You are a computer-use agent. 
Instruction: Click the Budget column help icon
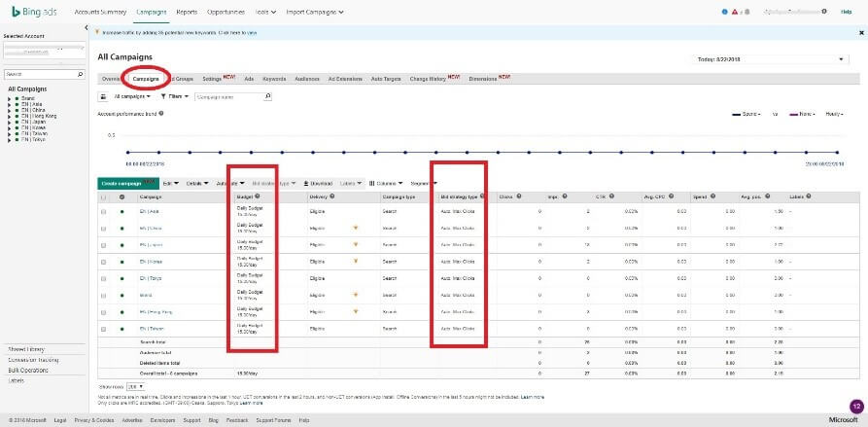click(259, 196)
